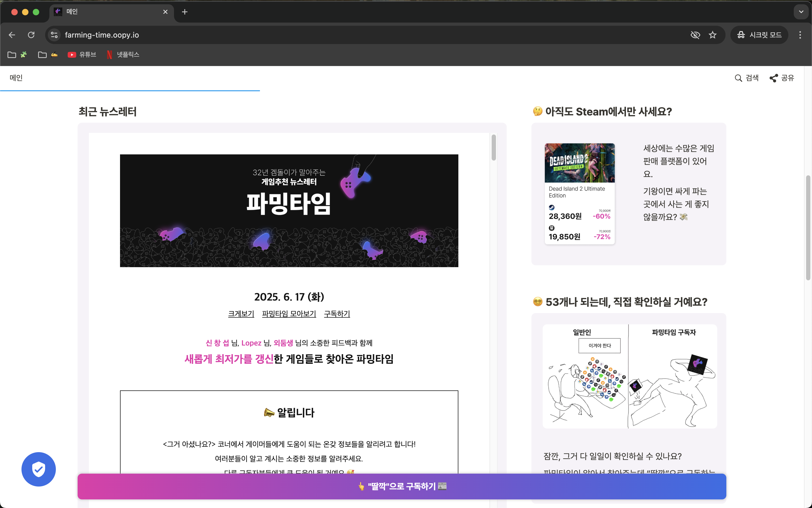Click the newsletter frame scrollbar thumb

(x=494, y=147)
